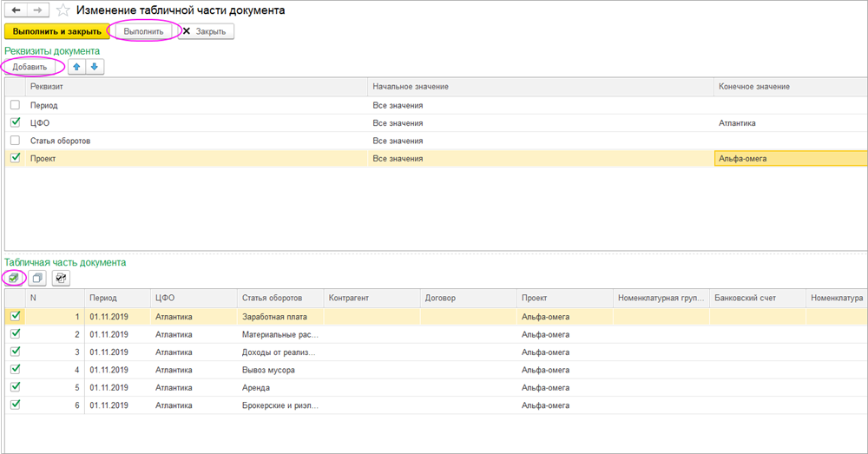Tick the Статья оборотов requisite checkbox
Image resolution: width=868 pixels, height=454 pixels.
coord(15,140)
